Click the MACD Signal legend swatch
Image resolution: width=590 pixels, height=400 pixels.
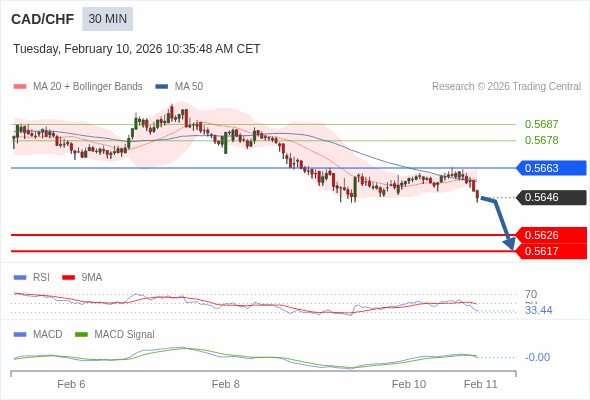[81, 335]
